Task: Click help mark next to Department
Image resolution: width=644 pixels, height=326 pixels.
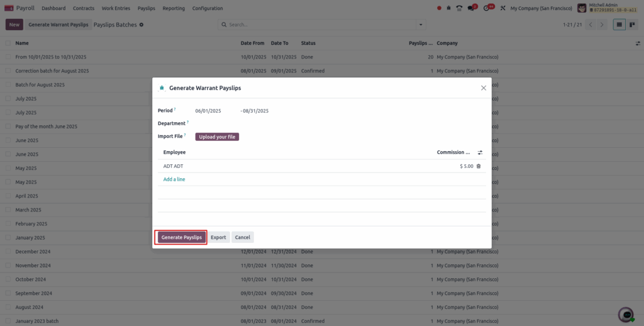Action: 187,122
